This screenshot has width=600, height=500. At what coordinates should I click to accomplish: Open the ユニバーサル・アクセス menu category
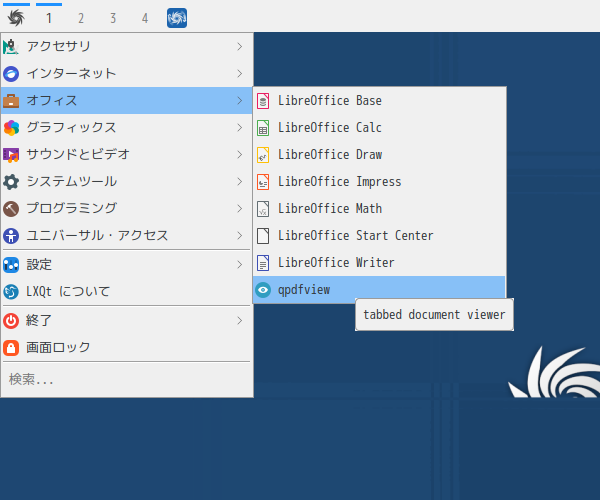click(127, 236)
